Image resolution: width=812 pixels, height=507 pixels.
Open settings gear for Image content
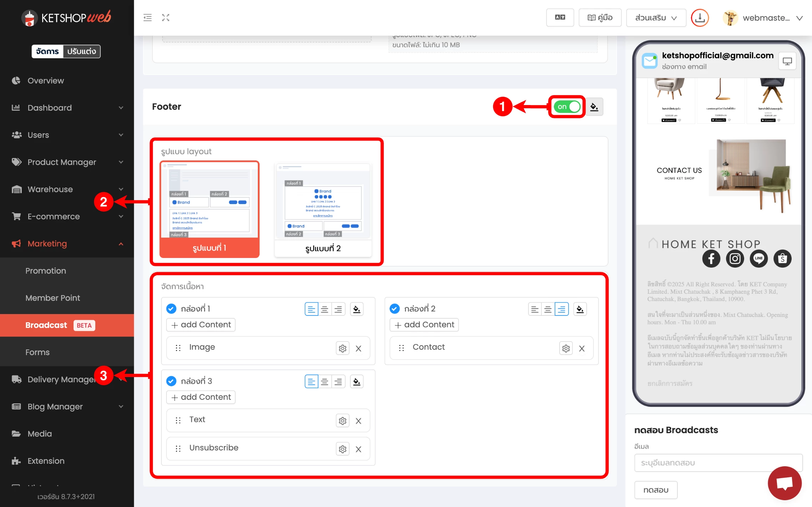click(342, 348)
